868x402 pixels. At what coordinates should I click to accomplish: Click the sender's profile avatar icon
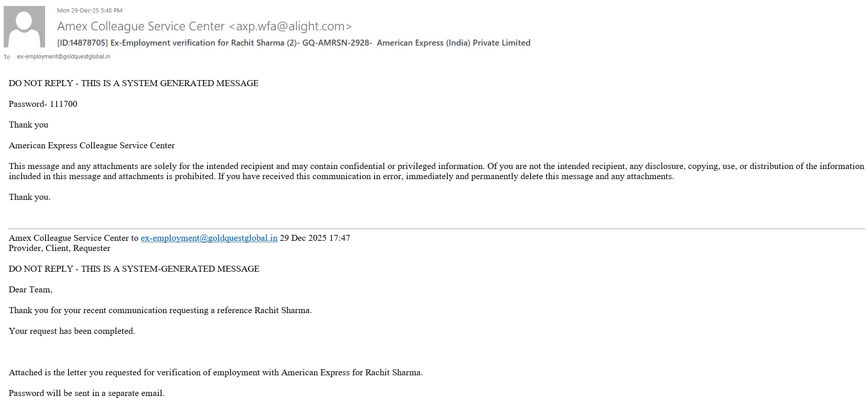(x=24, y=27)
